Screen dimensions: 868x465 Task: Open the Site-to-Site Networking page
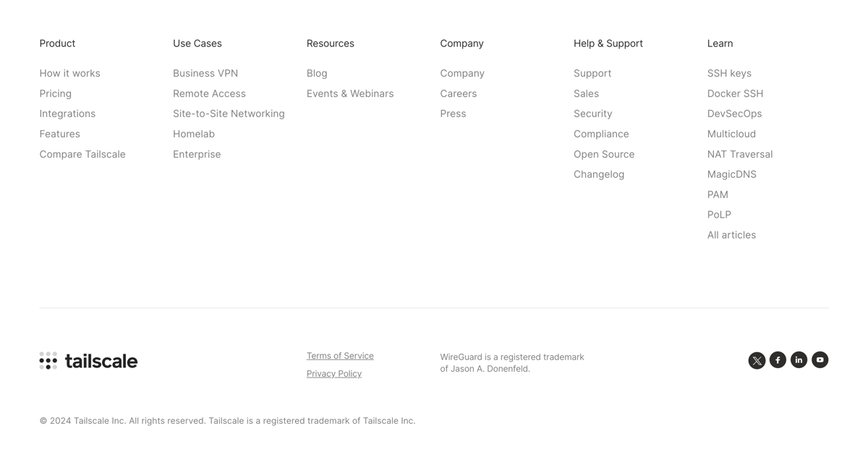pos(229,114)
